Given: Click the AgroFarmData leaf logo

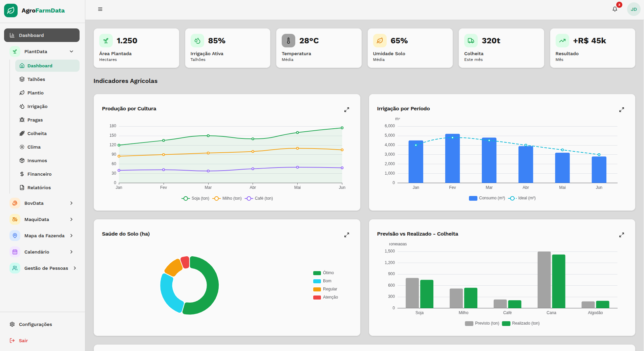Looking at the screenshot, I should pos(11,10).
